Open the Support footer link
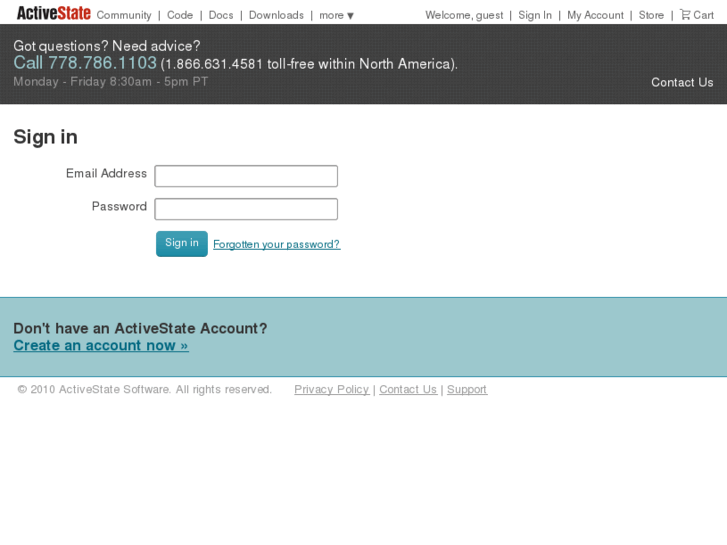The width and height of the screenshot is (727, 545). [467, 389]
